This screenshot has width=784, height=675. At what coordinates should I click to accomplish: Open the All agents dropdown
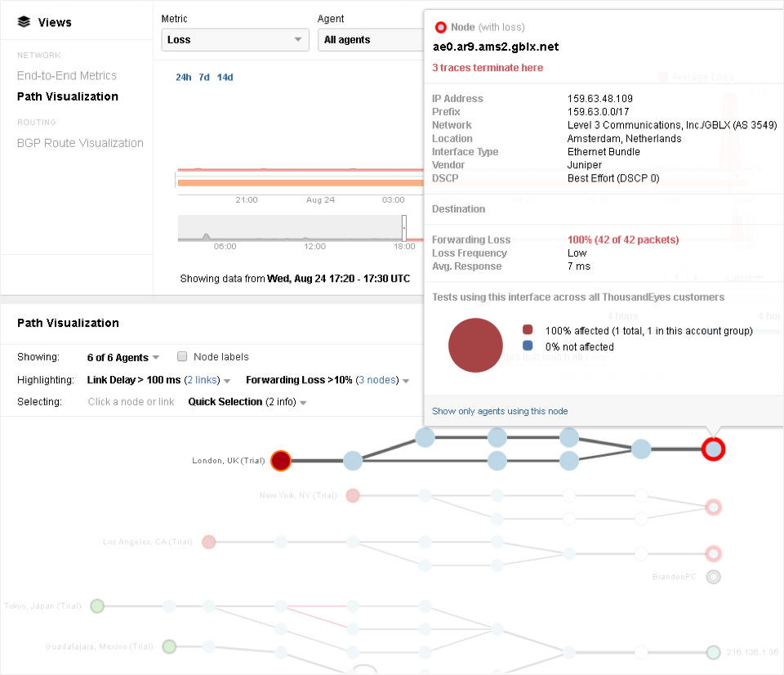367,39
